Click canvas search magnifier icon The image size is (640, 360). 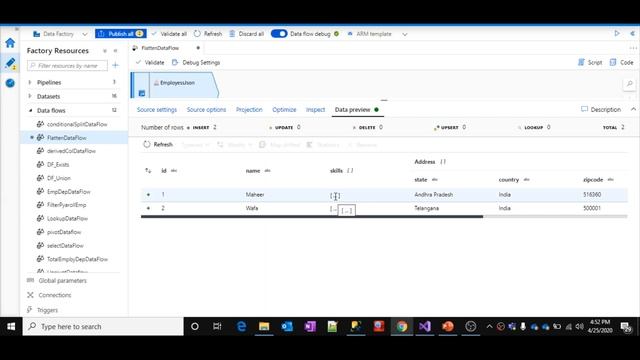pos(629,84)
